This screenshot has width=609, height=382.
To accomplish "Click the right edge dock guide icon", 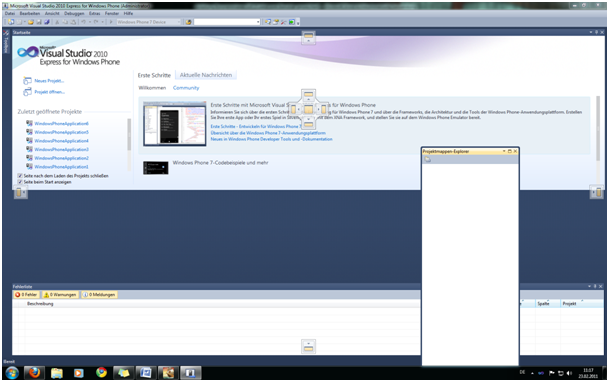I will (x=597, y=192).
